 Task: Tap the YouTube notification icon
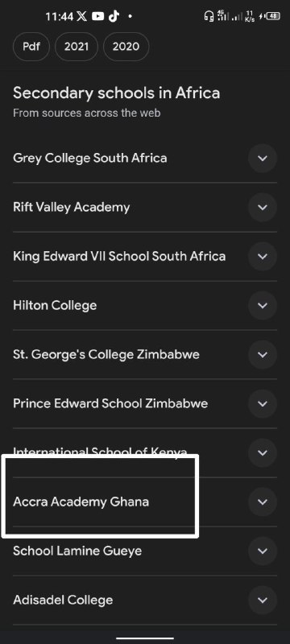coord(97,16)
